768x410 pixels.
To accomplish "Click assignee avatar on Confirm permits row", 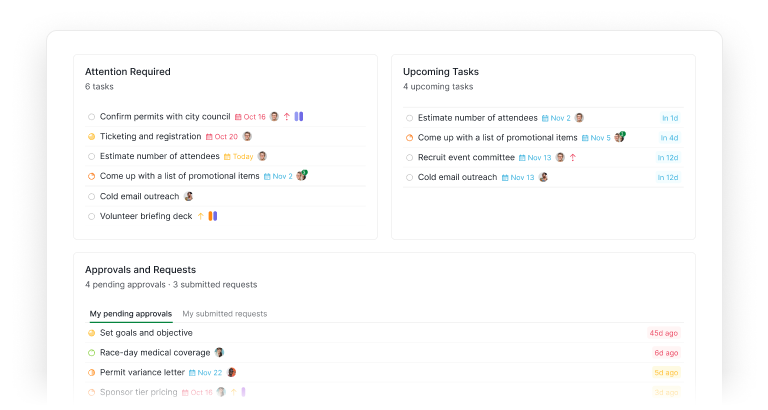I will click(x=274, y=117).
